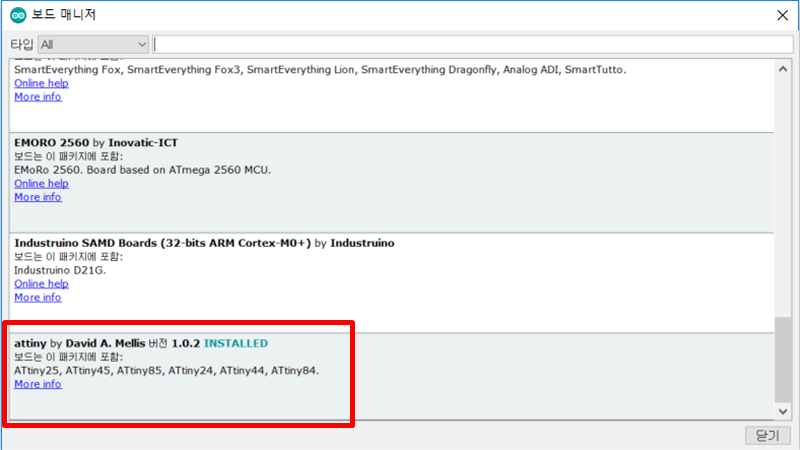The height and width of the screenshot is (450, 800).
Task: Click the Arduino logo icon in title bar
Action: [x=18, y=15]
